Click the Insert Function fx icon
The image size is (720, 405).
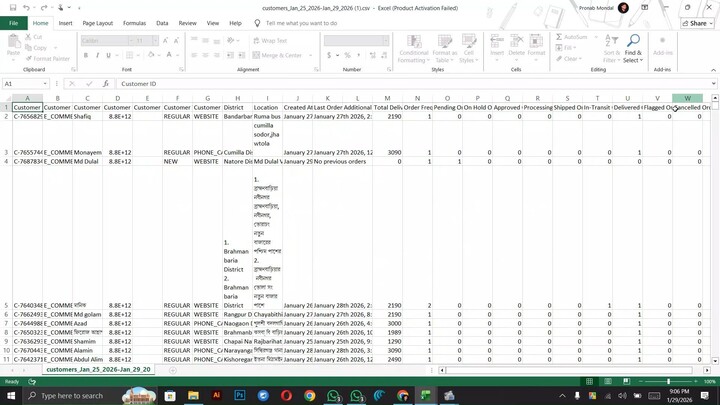(106, 84)
